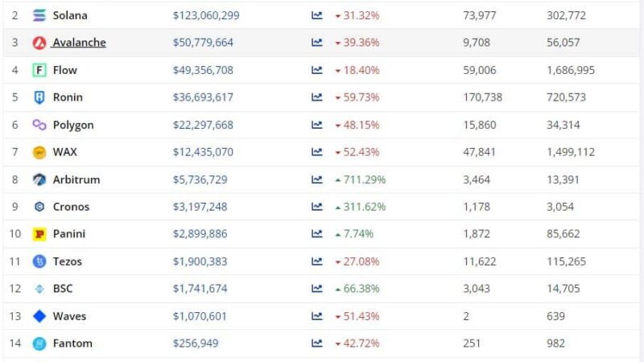This screenshot has height=362, width=644.
Task: Click the Fantom logo icon
Action: [x=39, y=343]
